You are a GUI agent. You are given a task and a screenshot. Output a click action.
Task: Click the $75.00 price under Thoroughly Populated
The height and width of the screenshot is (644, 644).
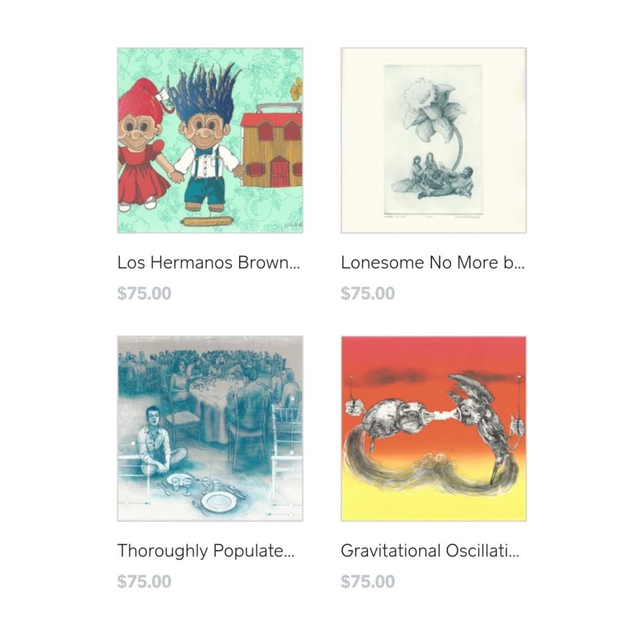(144, 581)
